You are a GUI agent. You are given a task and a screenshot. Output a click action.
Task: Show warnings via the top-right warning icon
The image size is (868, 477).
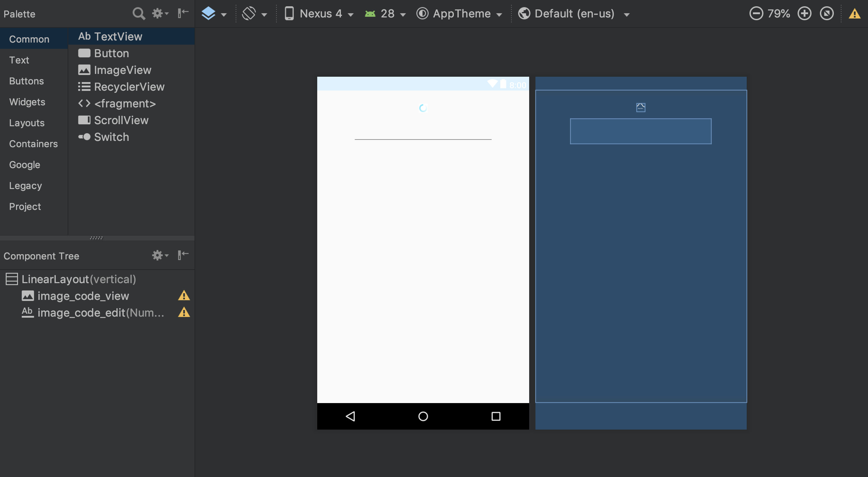[854, 14]
